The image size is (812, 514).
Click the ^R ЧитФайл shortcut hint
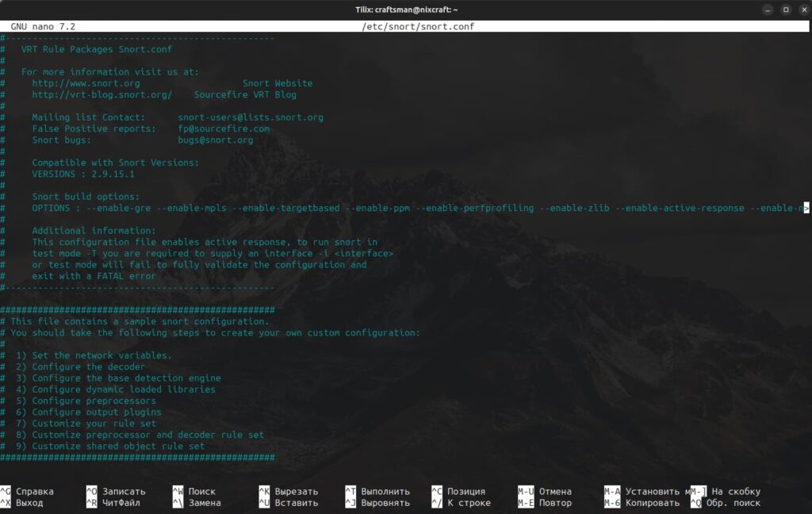tap(113, 503)
